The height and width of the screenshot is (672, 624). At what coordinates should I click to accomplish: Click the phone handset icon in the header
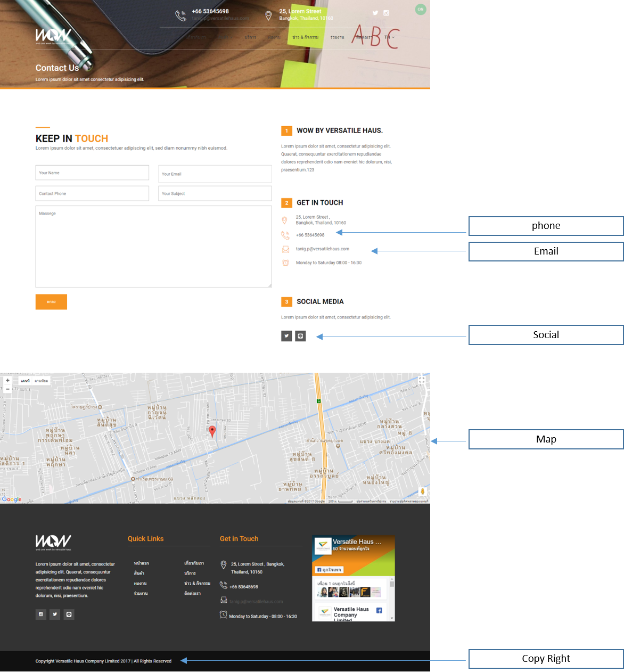[181, 16]
